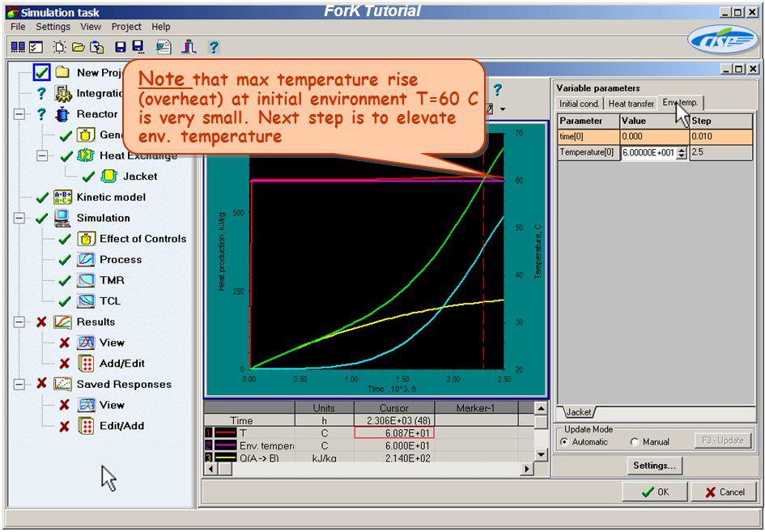Click the data table scroll down arrow
Screen dimensions: 765x532
[x=541, y=455]
